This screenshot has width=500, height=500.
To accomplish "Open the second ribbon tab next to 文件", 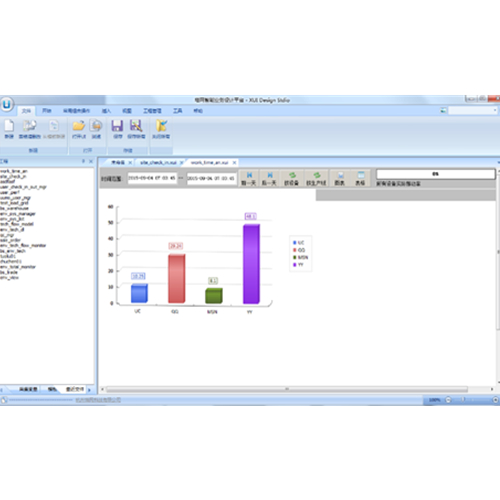I will click(x=47, y=111).
